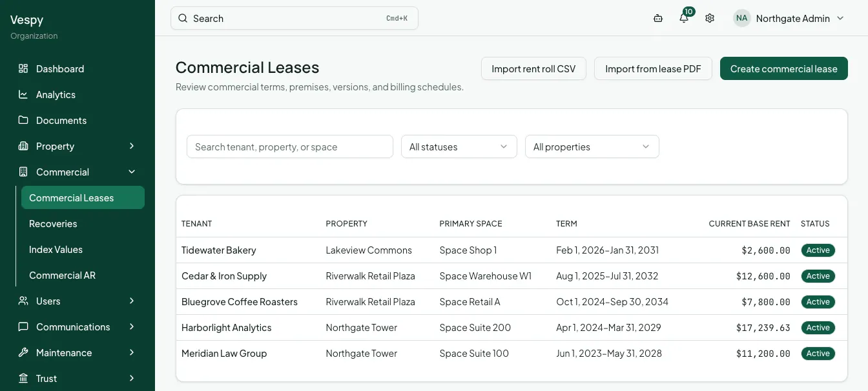
Task: Click Space Warehouse W1 cell
Action: coord(486,276)
